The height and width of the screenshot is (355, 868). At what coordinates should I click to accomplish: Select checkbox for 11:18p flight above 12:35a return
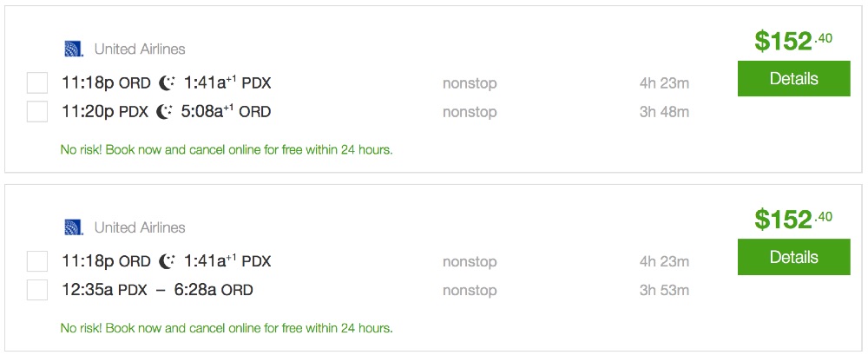point(37,261)
